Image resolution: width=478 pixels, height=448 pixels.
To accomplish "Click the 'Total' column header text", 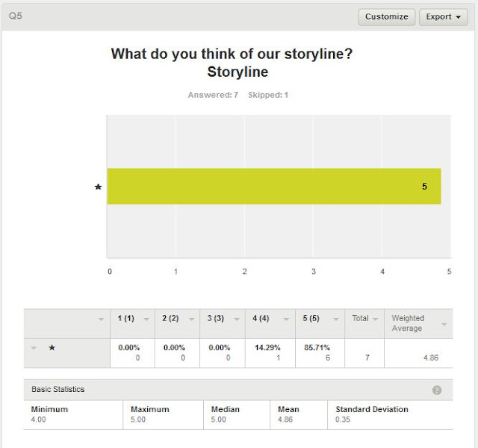I will click(x=360, y=318).
